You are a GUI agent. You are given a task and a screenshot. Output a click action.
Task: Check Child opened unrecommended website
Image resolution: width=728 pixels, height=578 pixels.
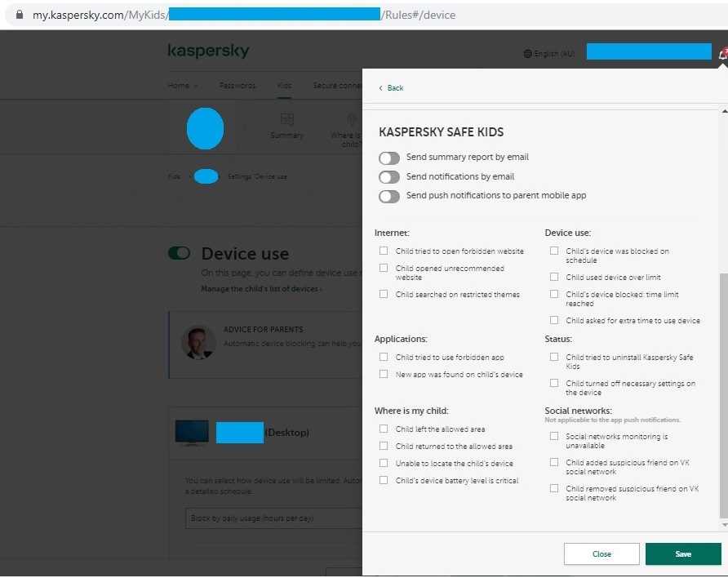click(x=384, y=268)
